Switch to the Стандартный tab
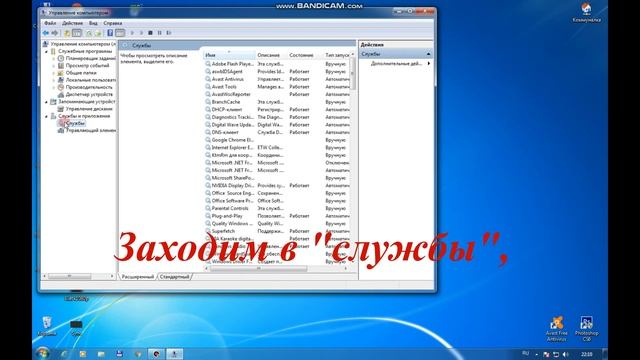 pos(175,277)
